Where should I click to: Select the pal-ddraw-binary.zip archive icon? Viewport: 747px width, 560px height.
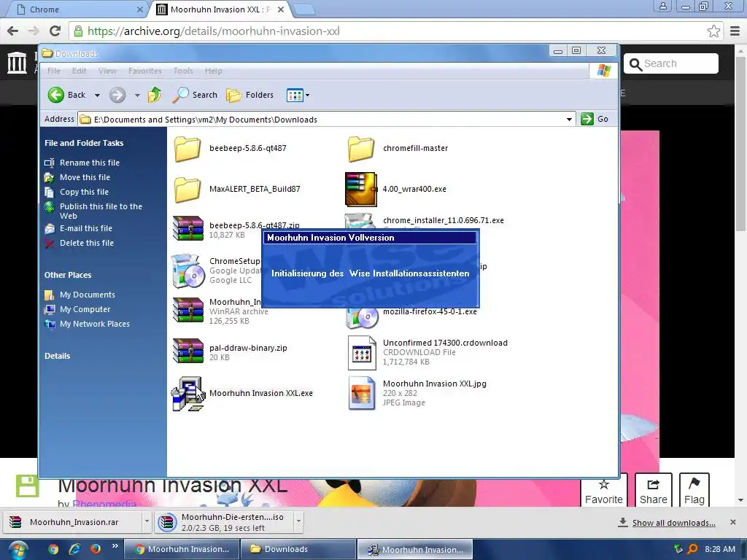click(188, 351)
